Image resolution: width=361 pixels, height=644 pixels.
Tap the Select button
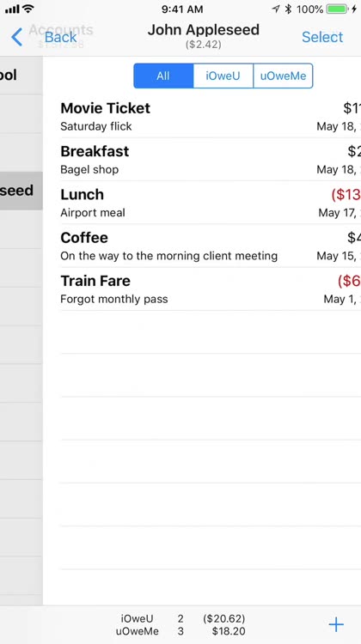coord(322,37)
